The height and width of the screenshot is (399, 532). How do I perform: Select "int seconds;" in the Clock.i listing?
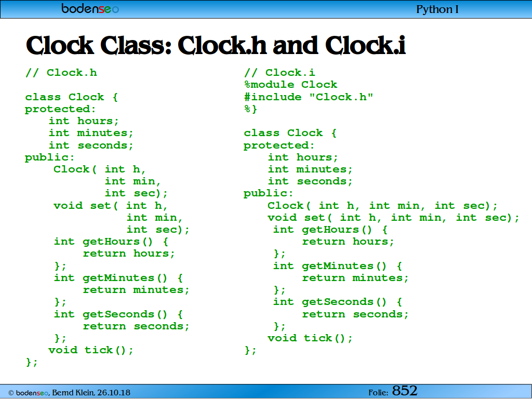pyautogui.click(x=310, y=181)
